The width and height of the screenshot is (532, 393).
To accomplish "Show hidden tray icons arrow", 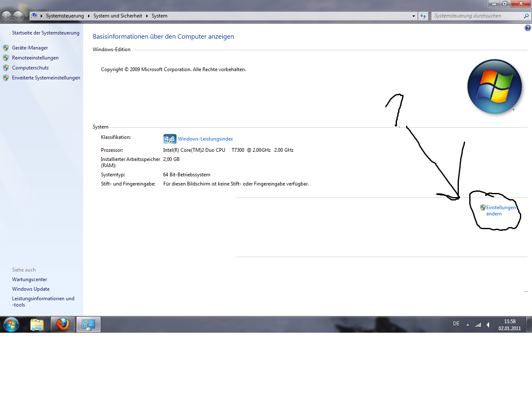I will [x=468, y=325].
